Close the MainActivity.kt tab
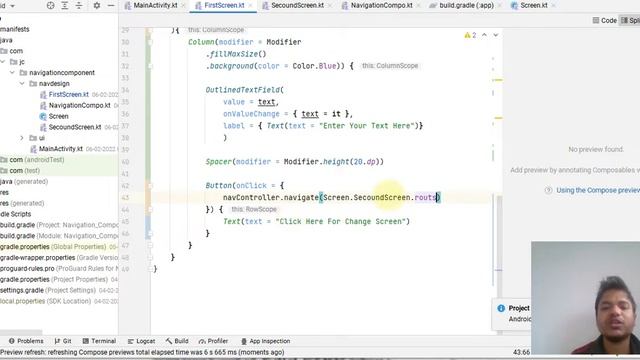This screenshot has width=640, height=360. [183, 6]
